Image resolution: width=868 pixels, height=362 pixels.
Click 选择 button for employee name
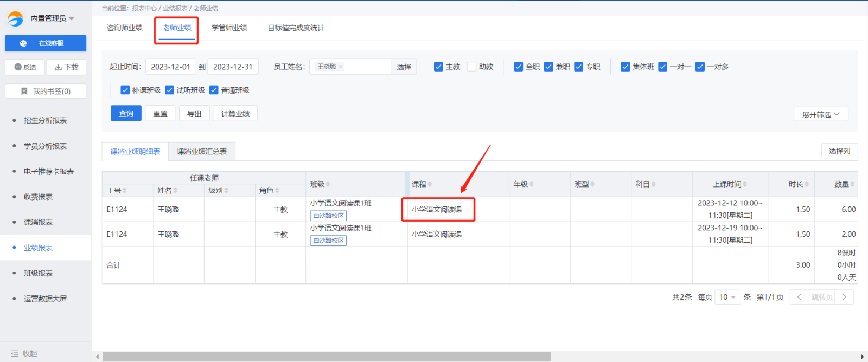404,67
